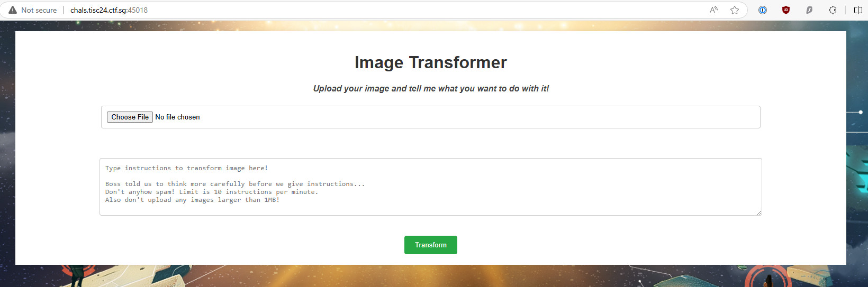Open the uBlock Origin extension
This screenshot has height=287, width=868.
pos(786,10)
